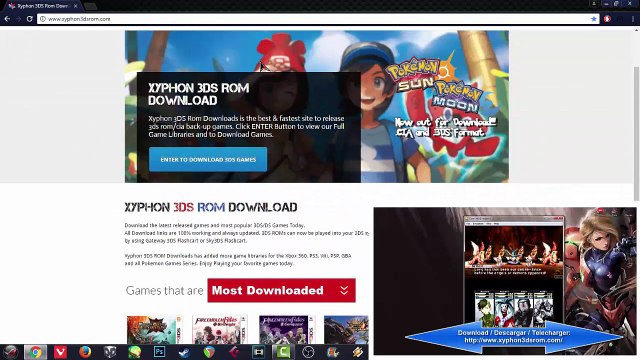
Task: Open the Monster Hunter game cover thumbnail
Action: pos(154,329)
